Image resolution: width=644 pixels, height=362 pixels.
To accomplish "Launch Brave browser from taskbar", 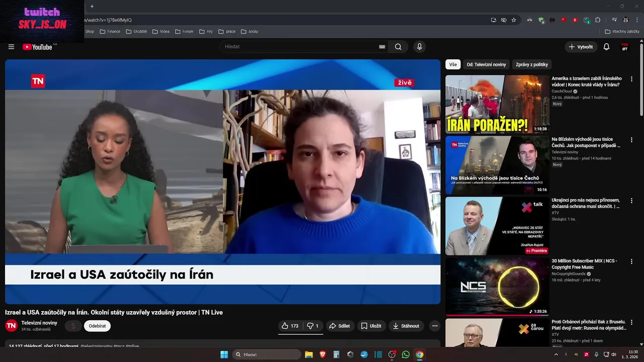I will (x=323, y=354).
